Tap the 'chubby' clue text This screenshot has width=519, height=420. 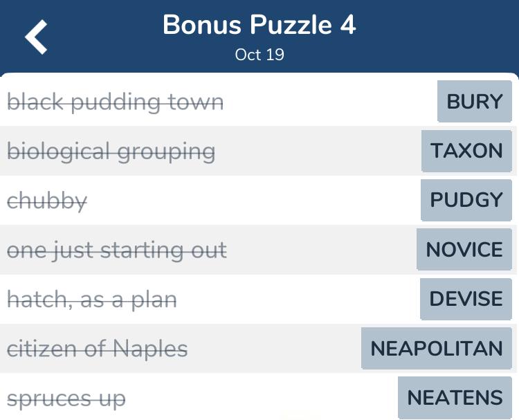tap(47, 201)
